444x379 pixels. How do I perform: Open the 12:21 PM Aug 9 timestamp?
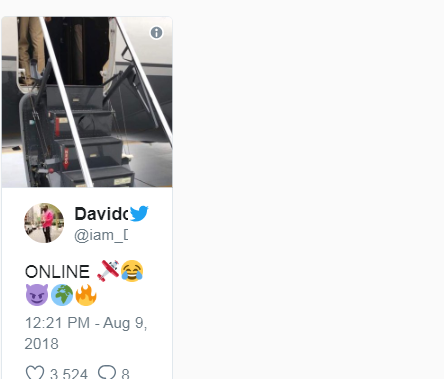86,323
